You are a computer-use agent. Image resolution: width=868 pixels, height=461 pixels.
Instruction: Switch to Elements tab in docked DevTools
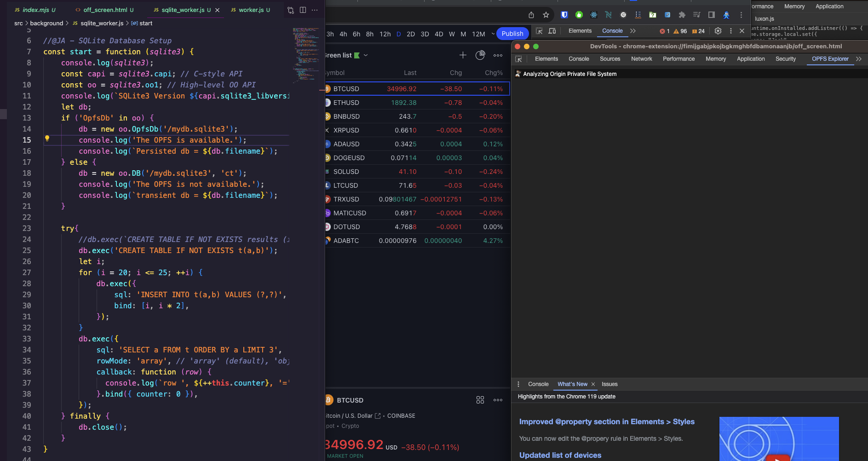coord(580,31)
